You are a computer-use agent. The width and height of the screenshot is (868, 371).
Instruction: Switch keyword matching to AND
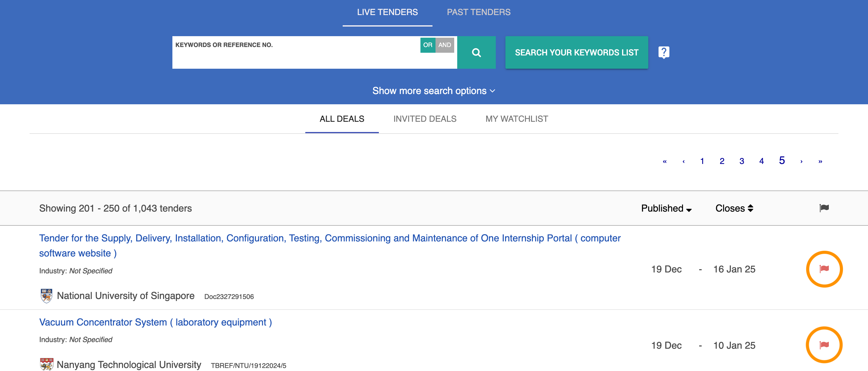tap(445, 45)
